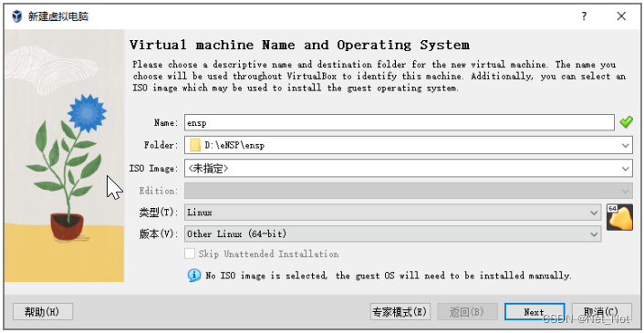
Task: Click the green name-valid checkmark icon
Action: coord(626,122)
